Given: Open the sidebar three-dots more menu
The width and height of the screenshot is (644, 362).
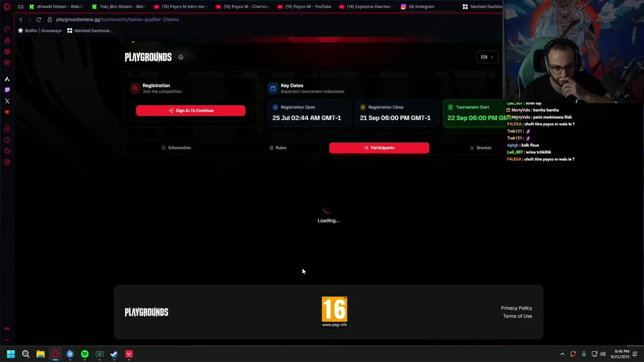Looking at the screenshot, I should [x=7, y=340].
